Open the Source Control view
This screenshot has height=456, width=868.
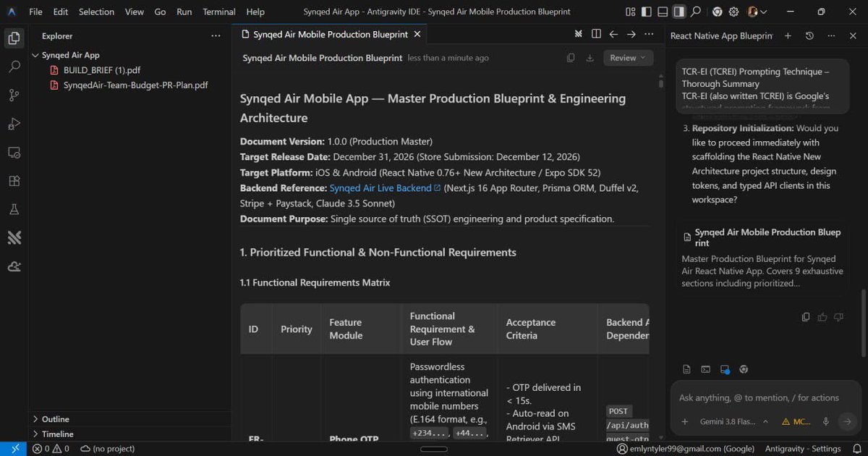point(14,95)
